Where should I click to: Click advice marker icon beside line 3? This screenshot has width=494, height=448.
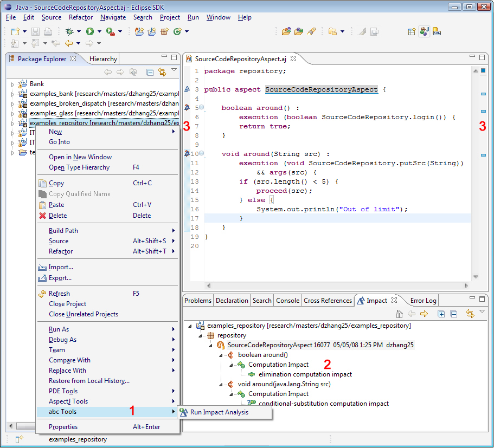pyautogui.click(x=187, y=89)
